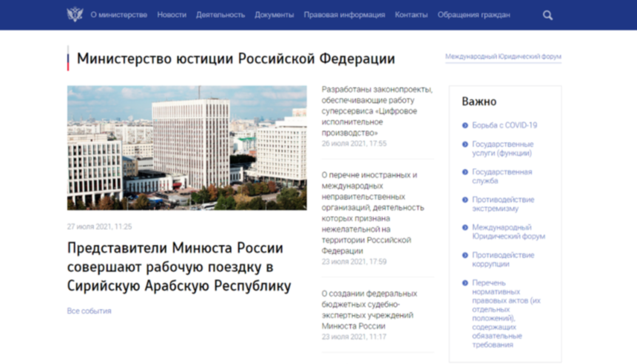Click bullet icon beside 'Государственные услуги'
637x364 pixels.
coord(465,144)
